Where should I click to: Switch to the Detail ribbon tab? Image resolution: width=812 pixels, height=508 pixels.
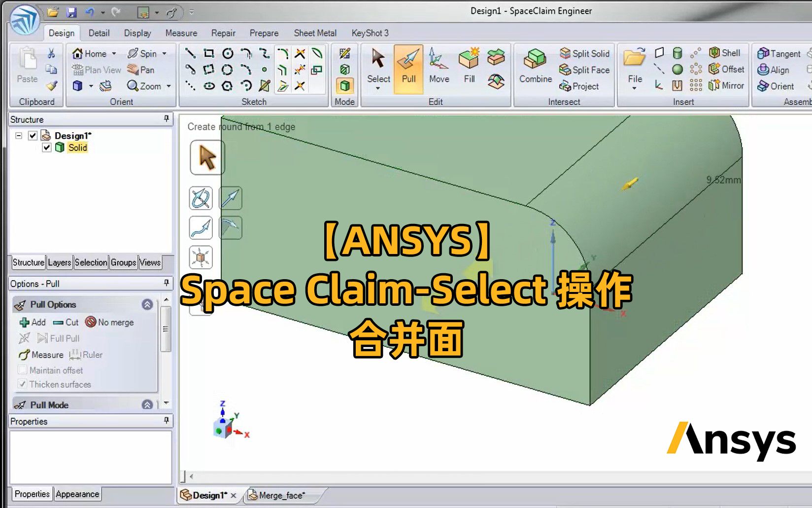tap(99, 33)
